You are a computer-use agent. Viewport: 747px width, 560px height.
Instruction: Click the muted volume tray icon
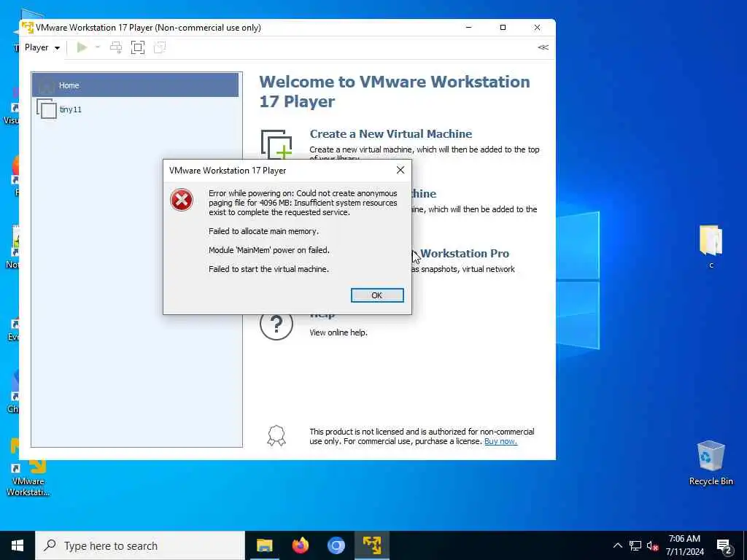pos(652,545)
